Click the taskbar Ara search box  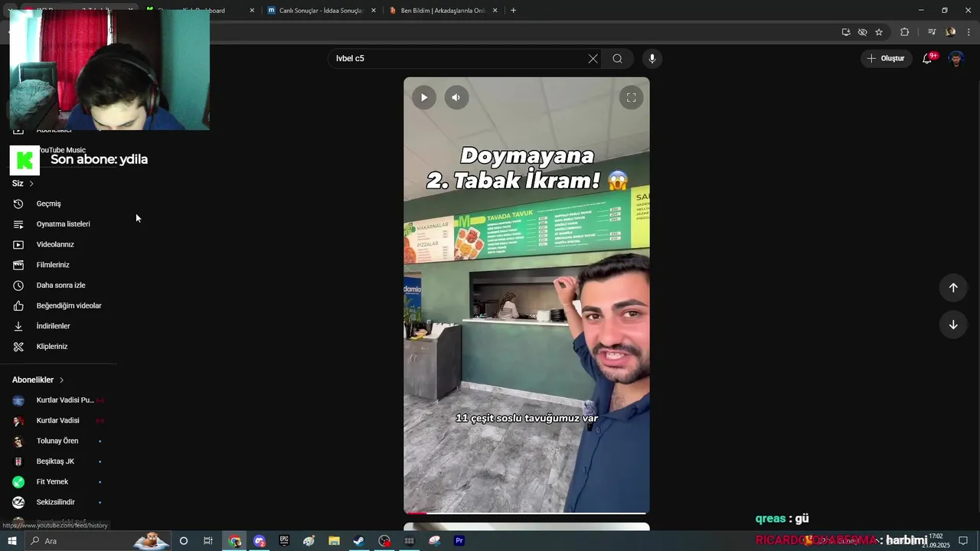pyautogui.click(x=98, y=541)
